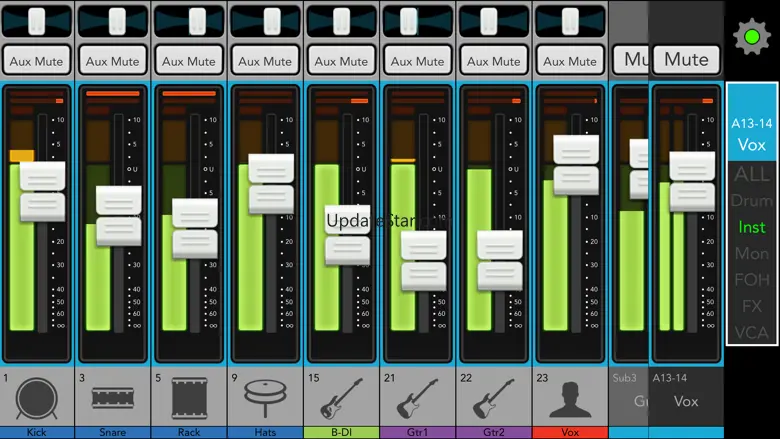
Task: Click the Rack channel name strip
Action: point(189,433)
